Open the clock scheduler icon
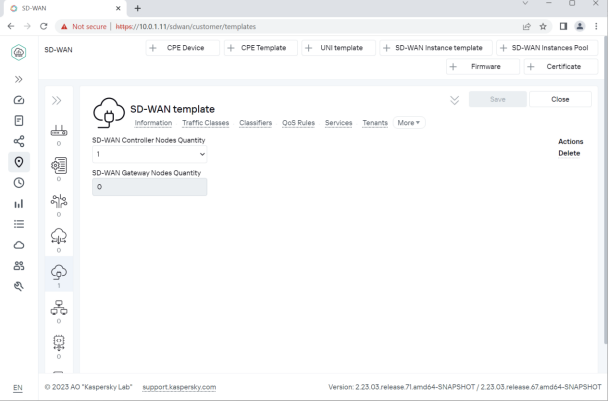This screenshot has height=405, width=609. pyautogui.click(x=19, y=183)
